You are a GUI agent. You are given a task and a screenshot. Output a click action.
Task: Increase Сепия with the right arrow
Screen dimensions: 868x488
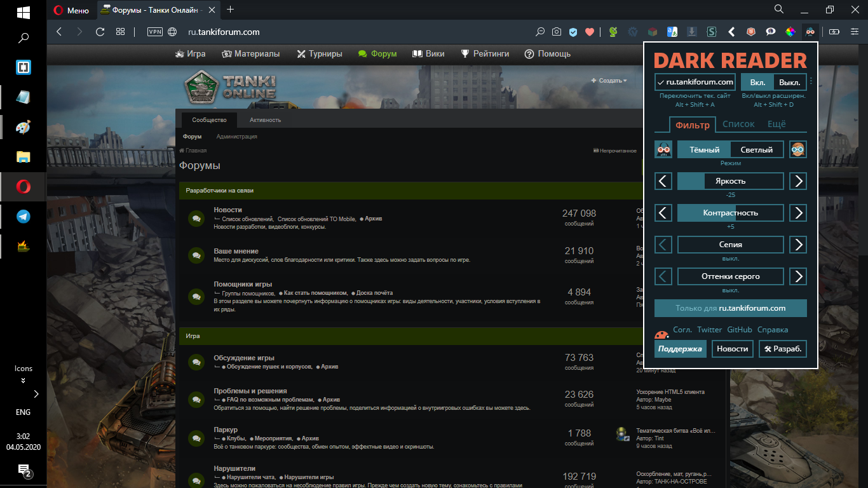click(x=798, y=245)
